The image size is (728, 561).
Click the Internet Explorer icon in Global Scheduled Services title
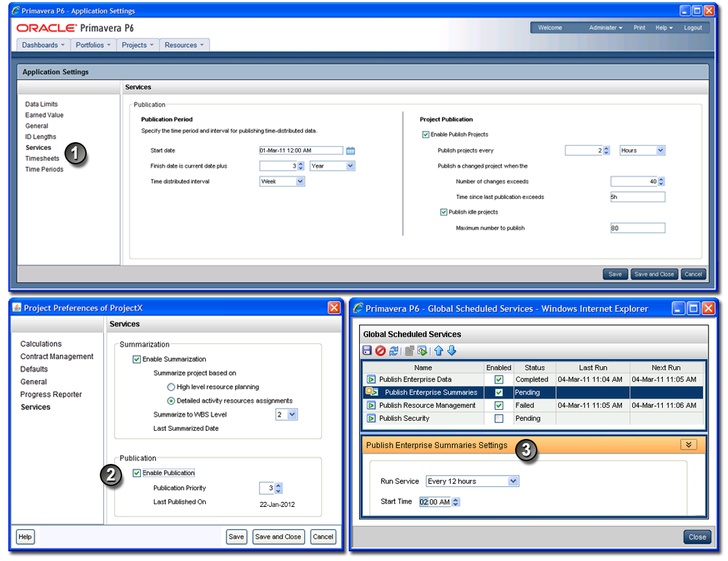(358, 308)
